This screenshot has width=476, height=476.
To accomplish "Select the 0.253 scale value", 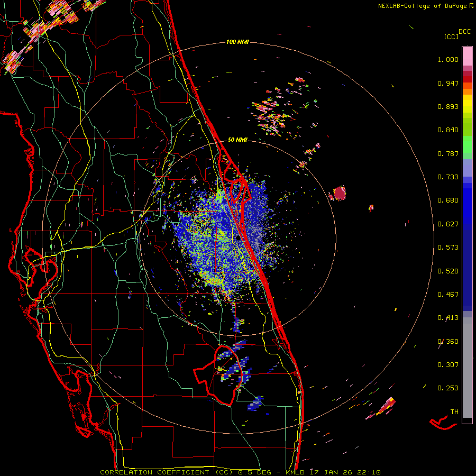I will click(x=448, y=388).
